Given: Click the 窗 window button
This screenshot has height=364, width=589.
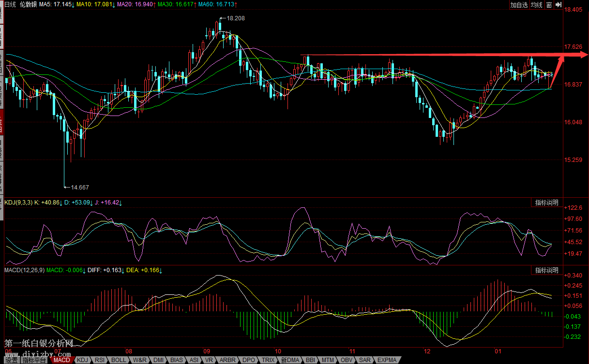Looking at the screenshot, I should coord(549,5).
